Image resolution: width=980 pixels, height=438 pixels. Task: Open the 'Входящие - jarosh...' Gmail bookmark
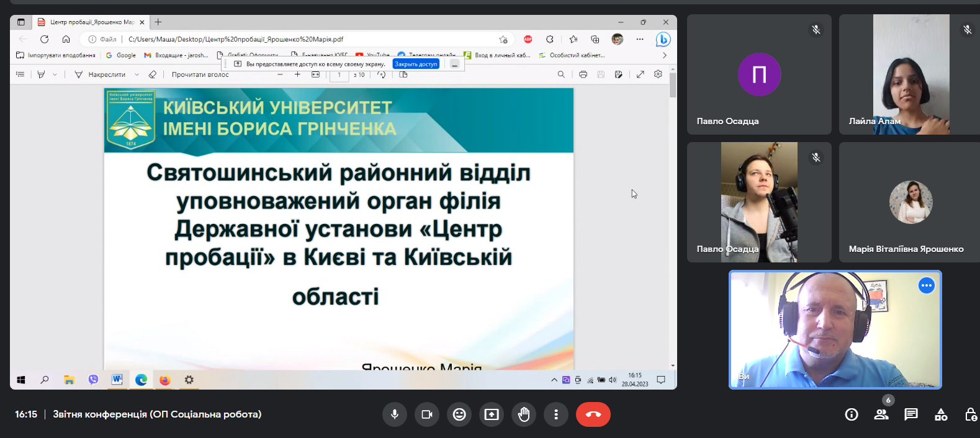pyautogui.click(x=176, y=55)
